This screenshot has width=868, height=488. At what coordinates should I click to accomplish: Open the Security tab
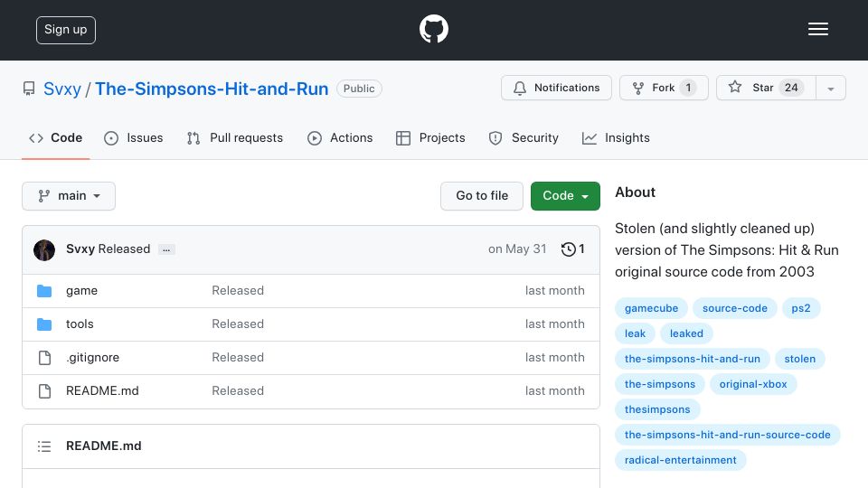(524, 137)
